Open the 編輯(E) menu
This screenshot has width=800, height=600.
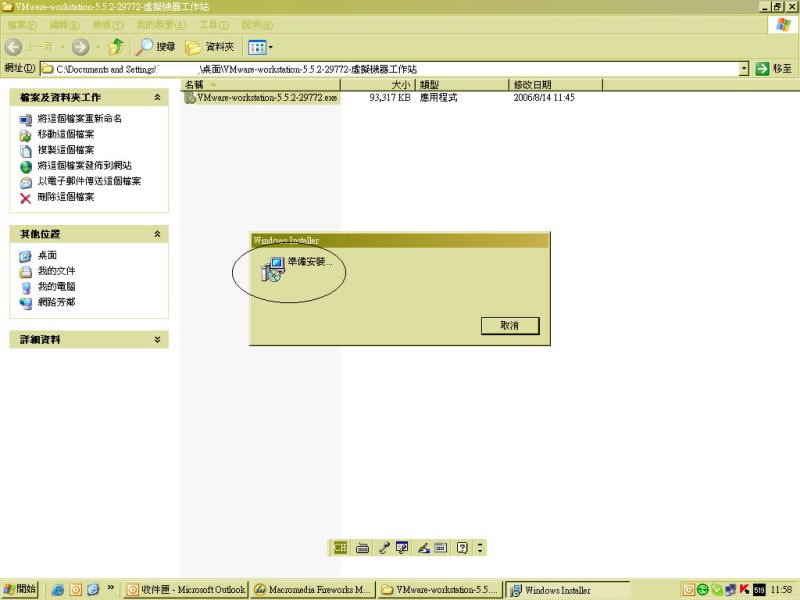pos(64,24)
